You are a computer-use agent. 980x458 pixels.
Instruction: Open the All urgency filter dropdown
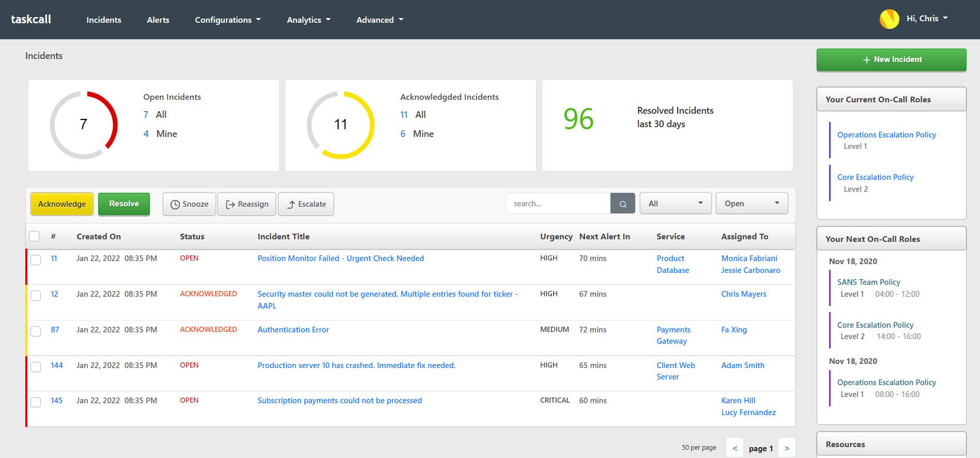[x=675, y=204]
